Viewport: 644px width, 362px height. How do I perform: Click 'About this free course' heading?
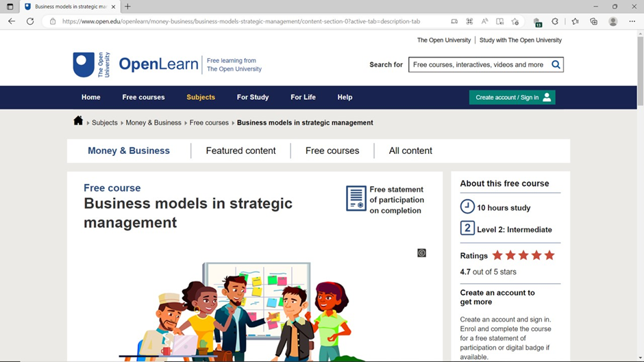(504, 183)
